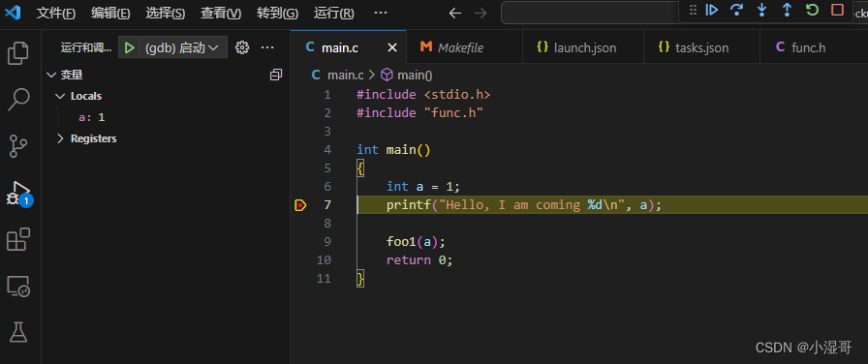Continue debugging execution
The height and width of the screenshot is (364, 868).
[711, 10]
